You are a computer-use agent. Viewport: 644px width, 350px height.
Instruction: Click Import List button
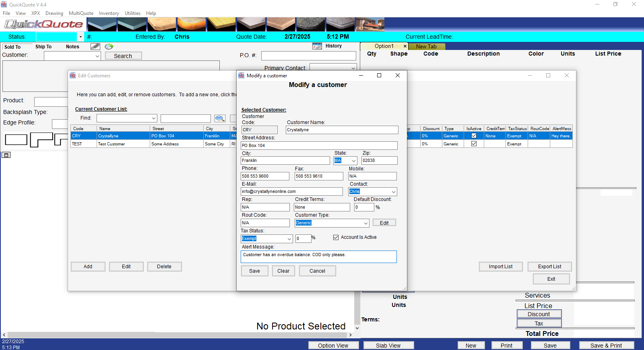tap(501, 267)
